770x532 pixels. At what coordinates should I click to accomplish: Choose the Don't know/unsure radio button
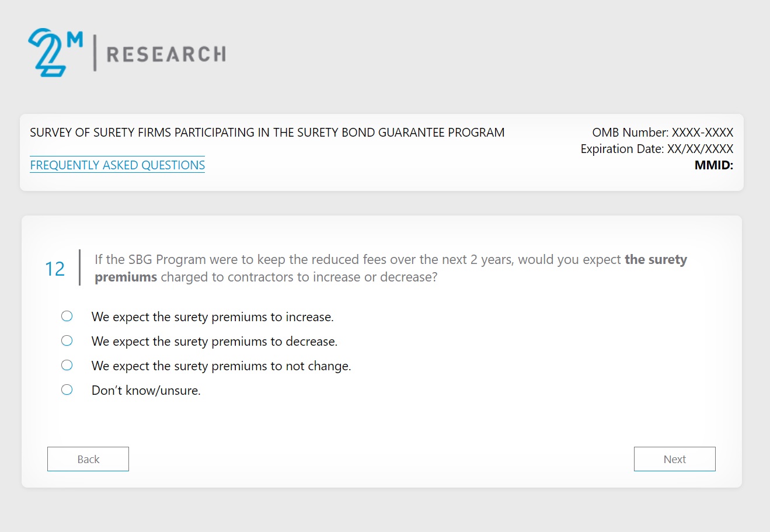67,390
